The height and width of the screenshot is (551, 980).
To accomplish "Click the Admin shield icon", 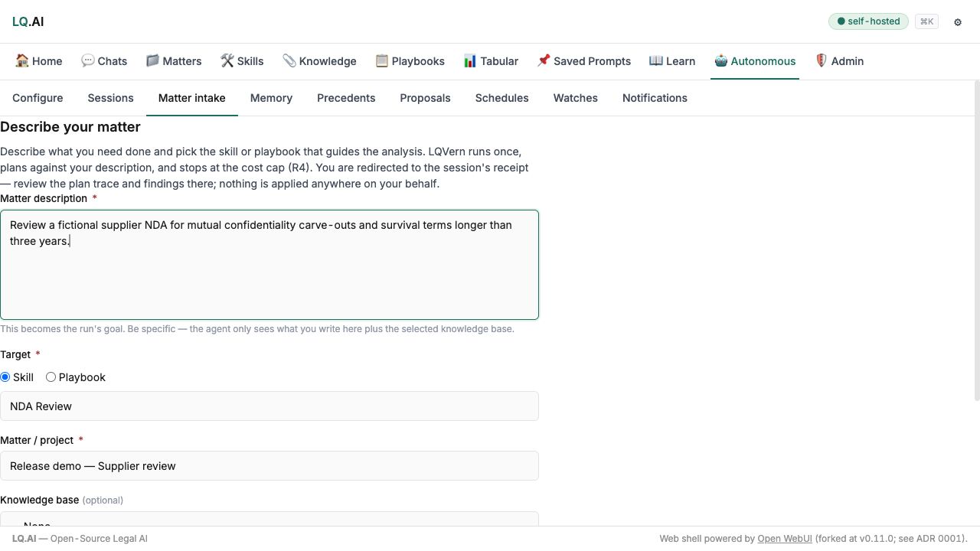I will coord(822,61).
